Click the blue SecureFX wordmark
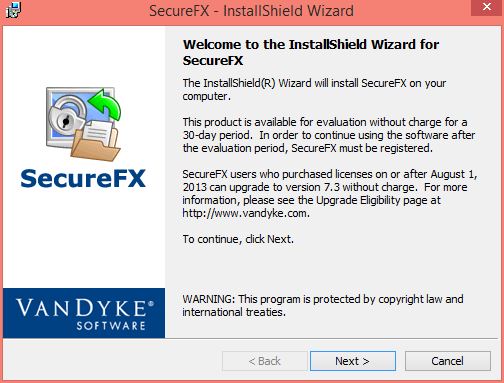The width and height of the screenshot is (504, 383). (83, 178)
